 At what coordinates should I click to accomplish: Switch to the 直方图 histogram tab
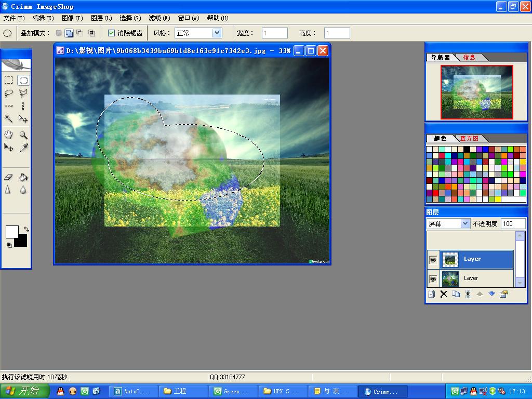click(x=469, y=138)
